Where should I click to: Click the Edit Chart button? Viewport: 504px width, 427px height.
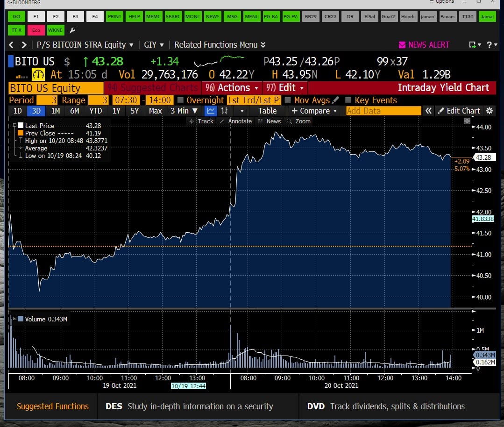[459, 111]
